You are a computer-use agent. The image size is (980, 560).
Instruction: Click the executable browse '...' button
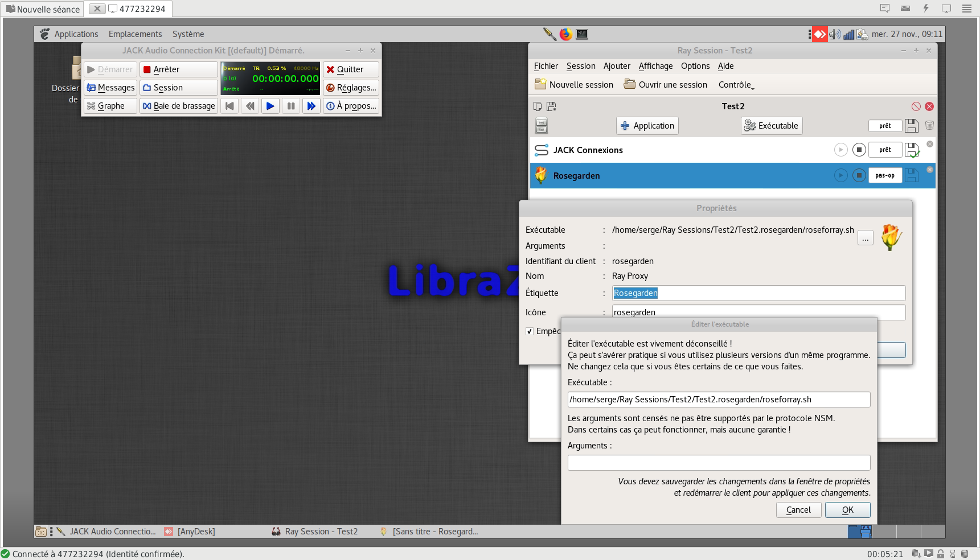click(x=865, y=238)
